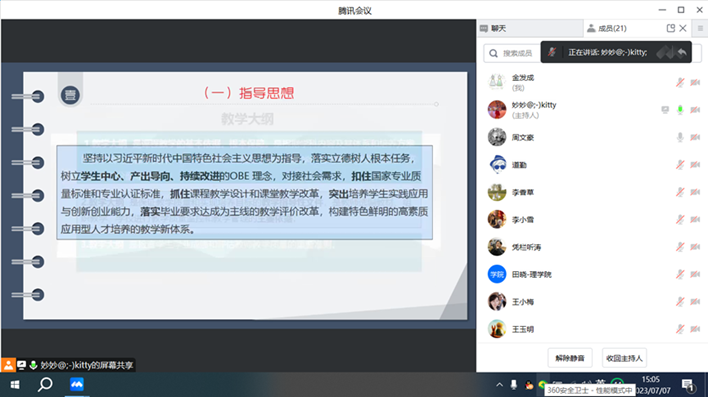Click the 解除静音 unmute button
708x397 pixels.
[570, 358]
